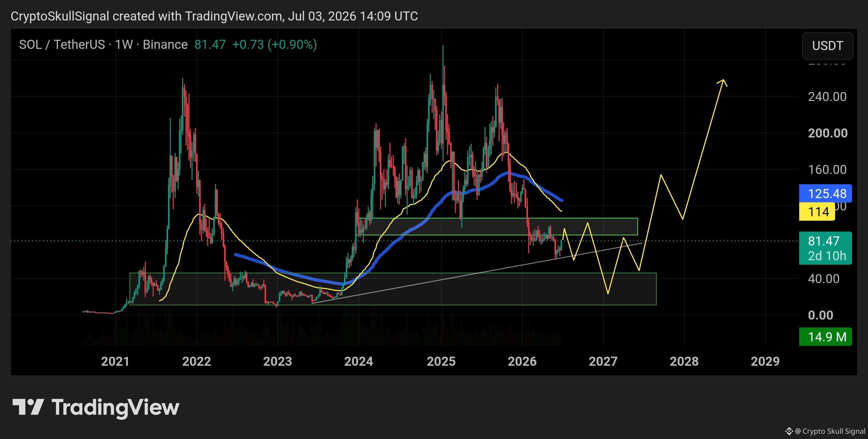The image size is (868, 439).
Task: Click the 240.00 price axis label
Action: coord(827,96)
